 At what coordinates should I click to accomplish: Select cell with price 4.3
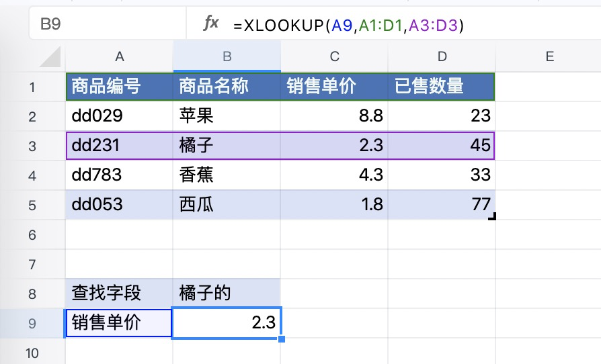point(334,175)
